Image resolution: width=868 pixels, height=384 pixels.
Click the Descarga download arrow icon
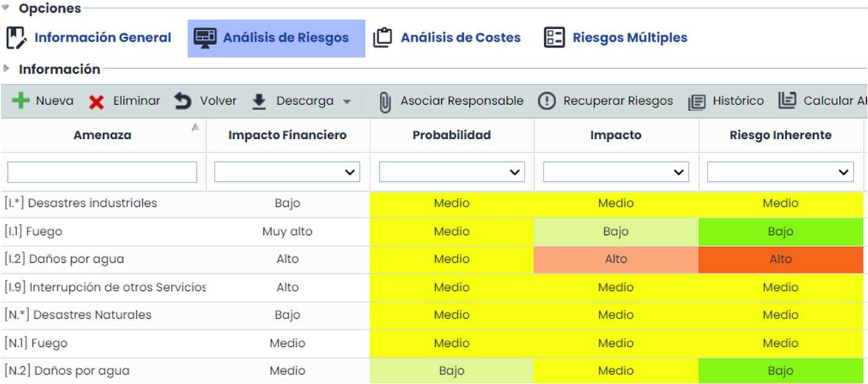click(x=259, y=102)
